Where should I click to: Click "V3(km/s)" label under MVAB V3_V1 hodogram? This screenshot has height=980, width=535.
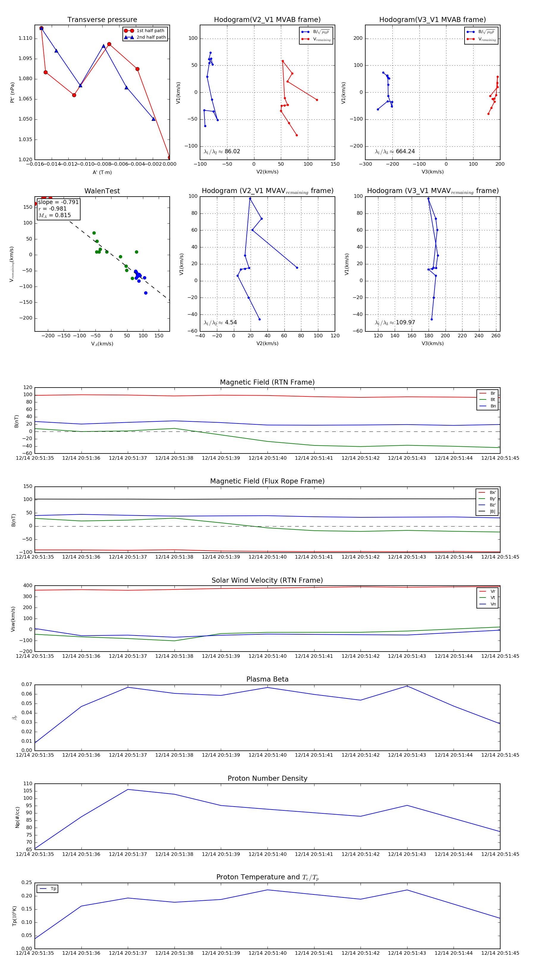[432, 172]
